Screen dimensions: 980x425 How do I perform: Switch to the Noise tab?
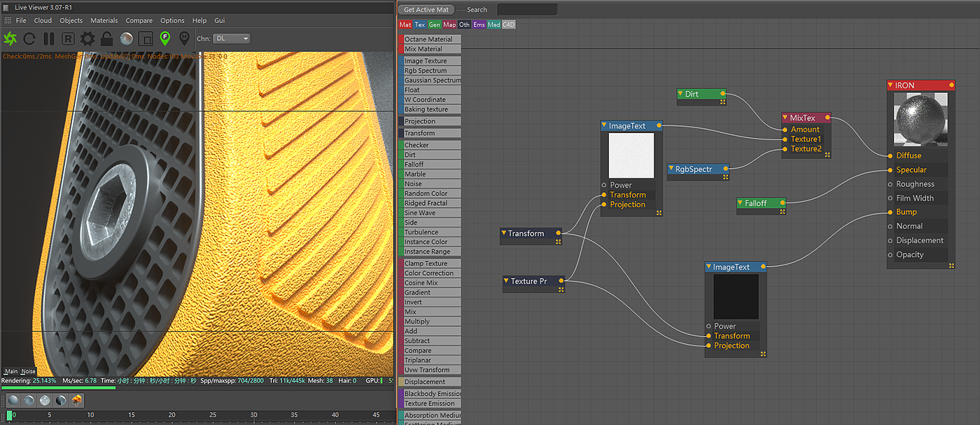coord(28,371)
